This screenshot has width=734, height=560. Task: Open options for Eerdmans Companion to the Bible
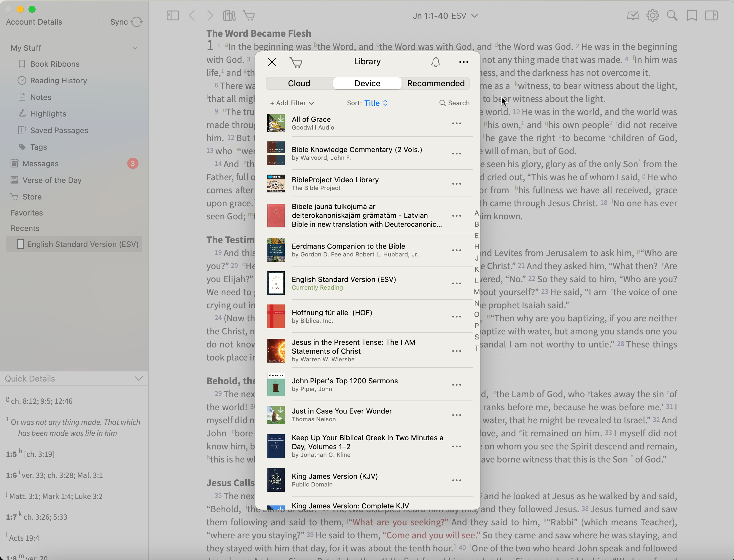pos(456,250)
